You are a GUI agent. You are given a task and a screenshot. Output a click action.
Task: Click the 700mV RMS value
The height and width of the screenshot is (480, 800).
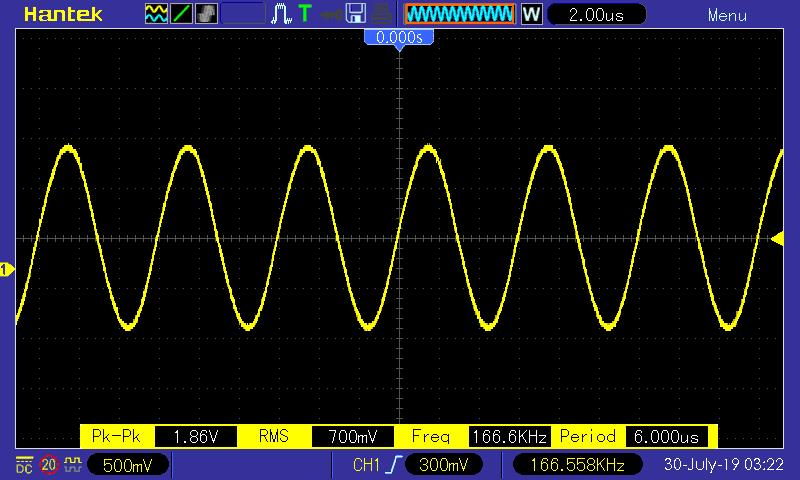(x=353, y=437)
